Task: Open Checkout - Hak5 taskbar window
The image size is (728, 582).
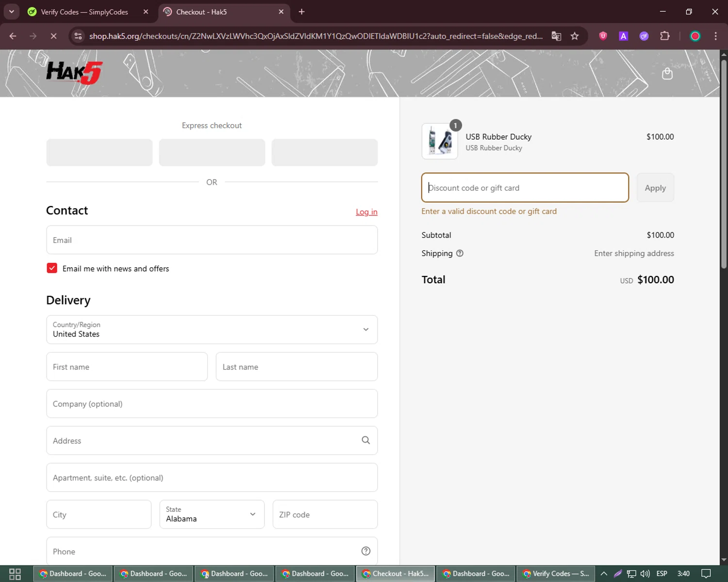Action: point(396,574)
